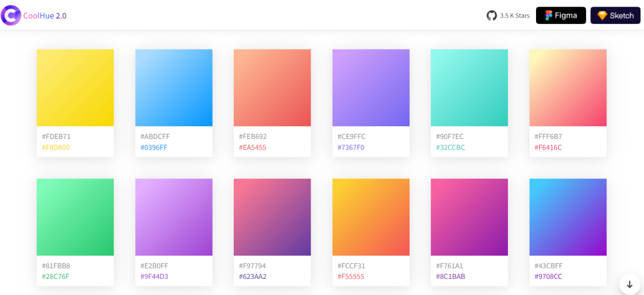Copy the #ABDCFF hex code
This screenshot has width=644, height=295.
[155, 136]
